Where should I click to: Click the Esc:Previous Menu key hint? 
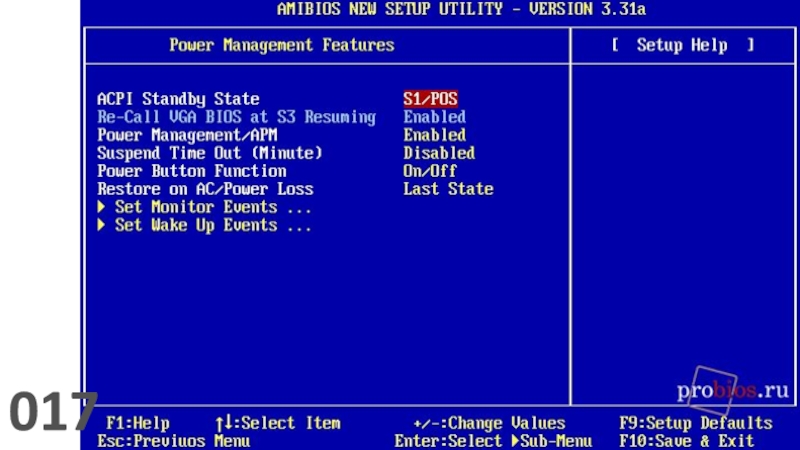pyautogui.click(x=173, y=441)
